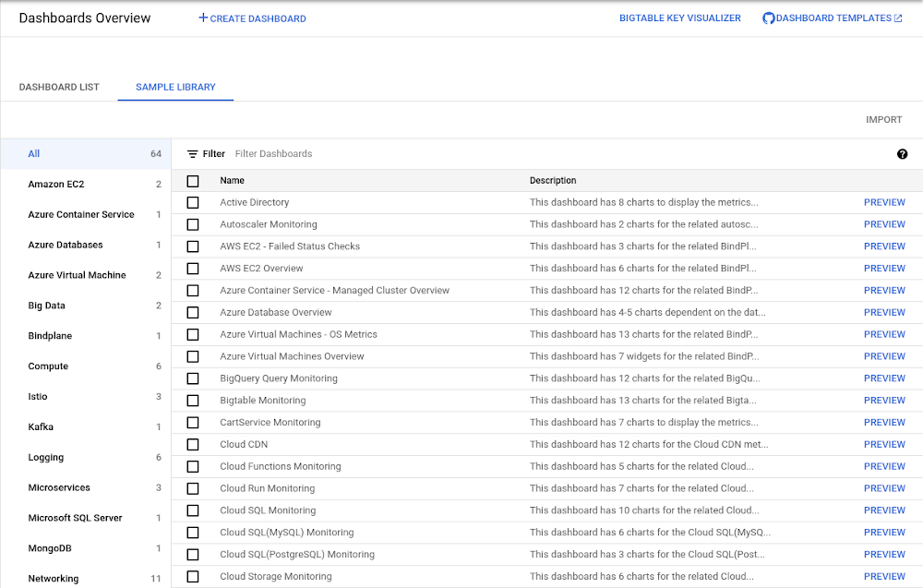923x588 pixels.
Task: Open the Azure Databases category
Action: tap(86, 245)
